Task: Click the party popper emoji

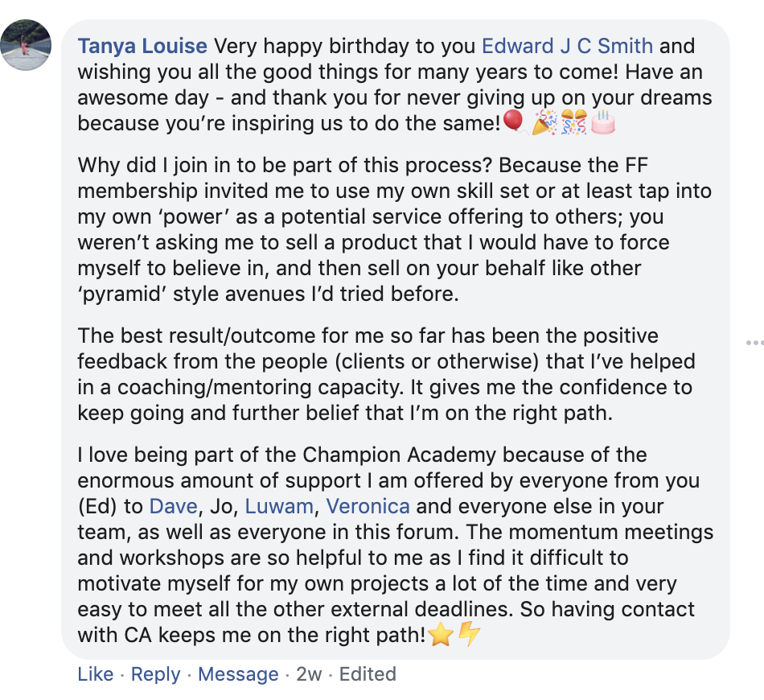Action: pos(544,122)
